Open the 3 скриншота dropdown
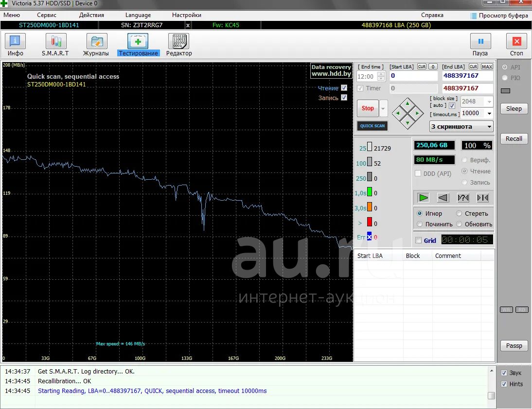This screenshot has width=532, height=409. pyautogui.click(x=461, y=127)
